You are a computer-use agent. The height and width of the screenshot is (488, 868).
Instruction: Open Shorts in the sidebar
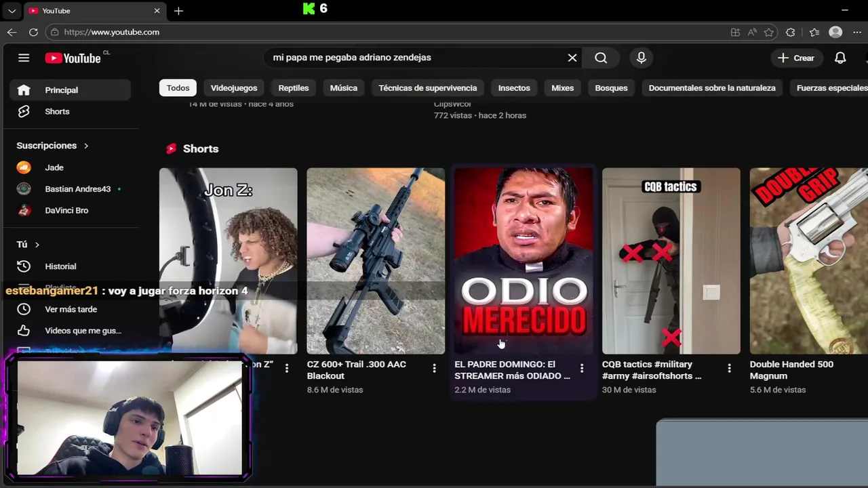point(70,111)
